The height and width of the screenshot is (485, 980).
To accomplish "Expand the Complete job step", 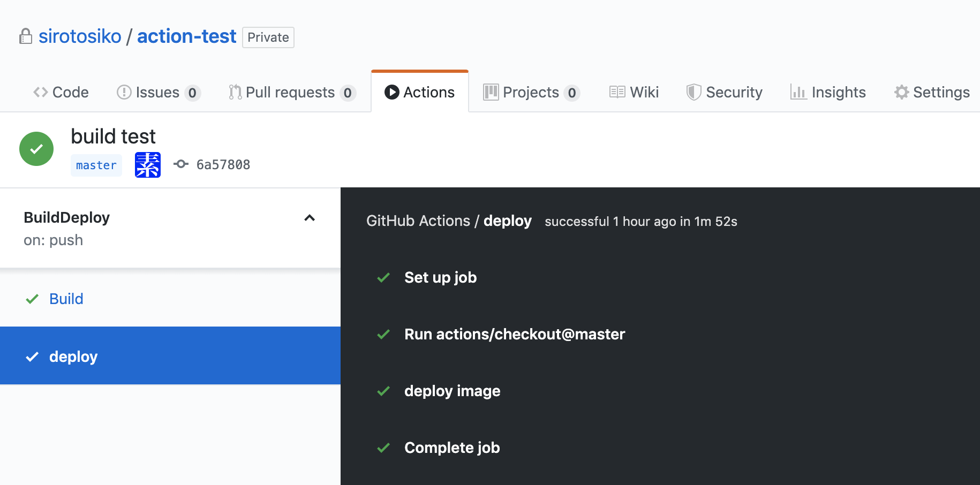I will tap(452, 448).
